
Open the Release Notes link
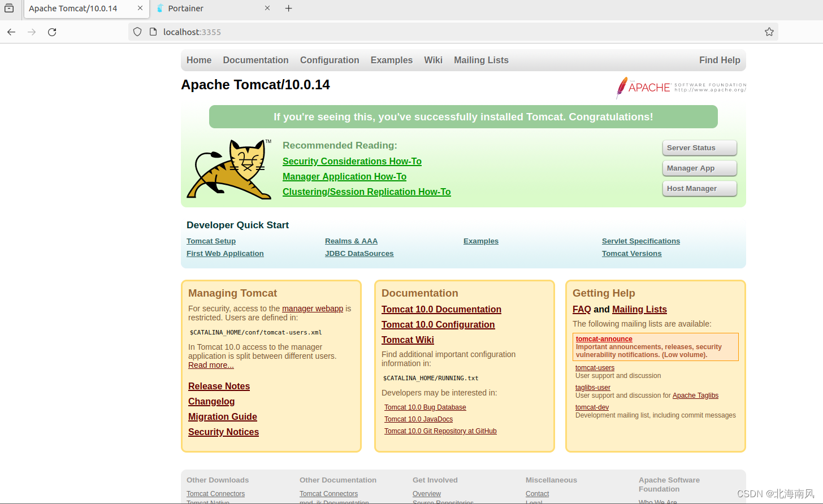pos(219,386)
